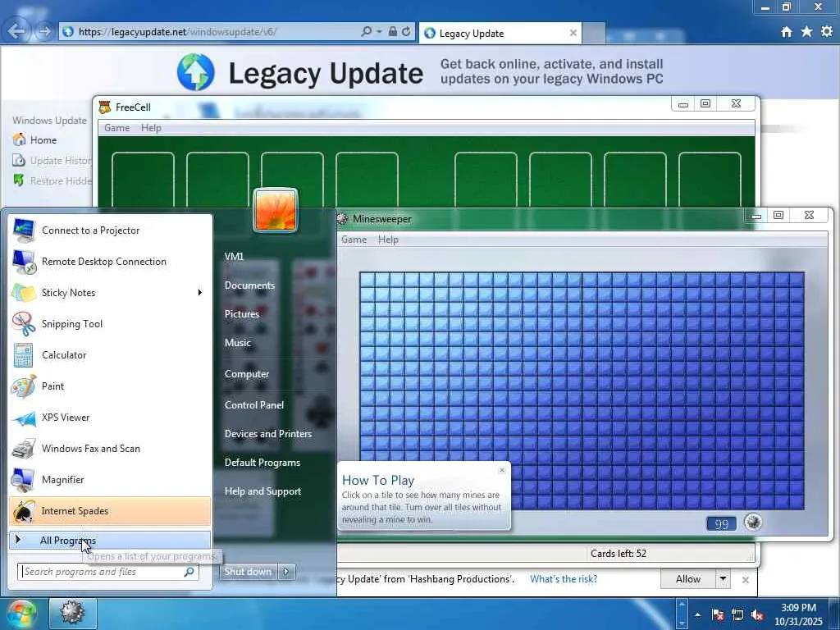Viewport: 840px width, 630px height.
Task: Click the Search programs and files box
Action: 107,572
